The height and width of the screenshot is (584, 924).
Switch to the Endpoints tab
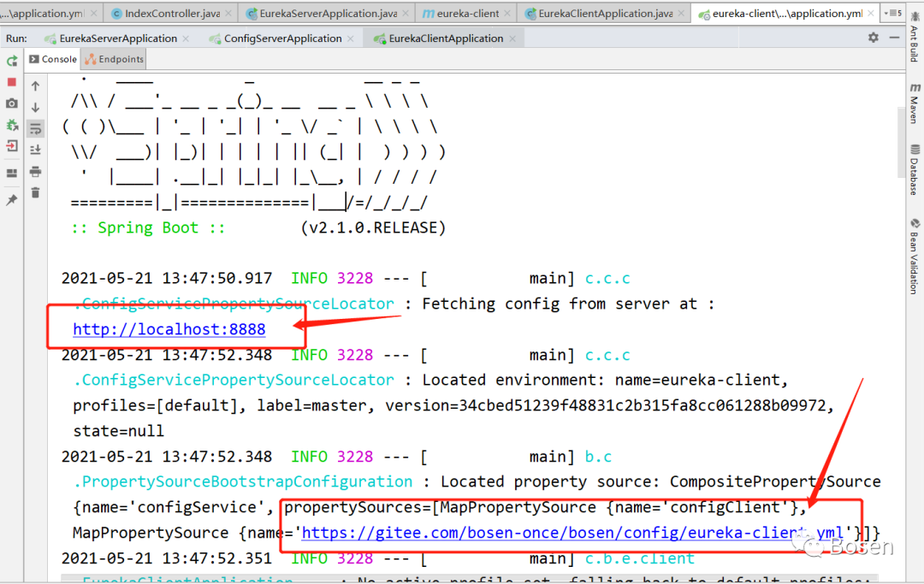tap(115, 59)
